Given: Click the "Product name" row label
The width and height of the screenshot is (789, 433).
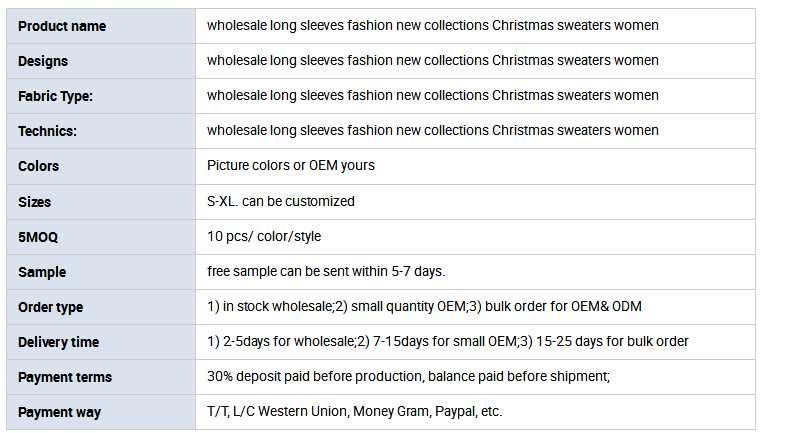Looking at the screenshot, I should coord(61,26).
